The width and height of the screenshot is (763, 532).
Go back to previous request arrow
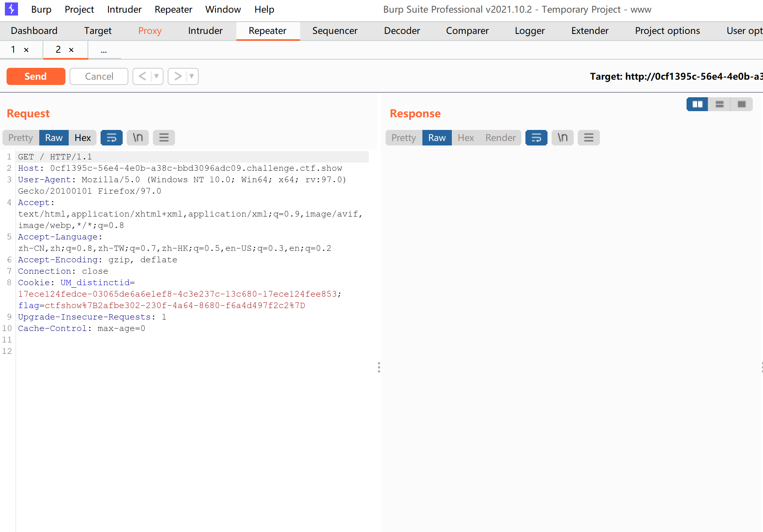pyautogui.click(x=142, y=76)
